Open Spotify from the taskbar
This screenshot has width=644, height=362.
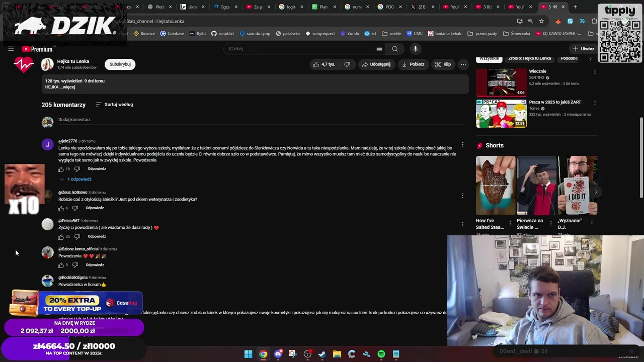pos(381,354)
